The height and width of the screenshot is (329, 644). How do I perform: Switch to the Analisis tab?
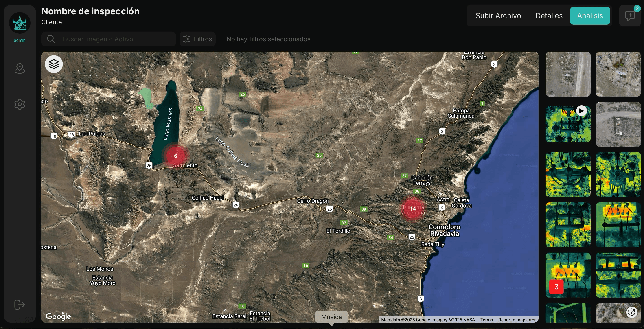tap(590, 16)
